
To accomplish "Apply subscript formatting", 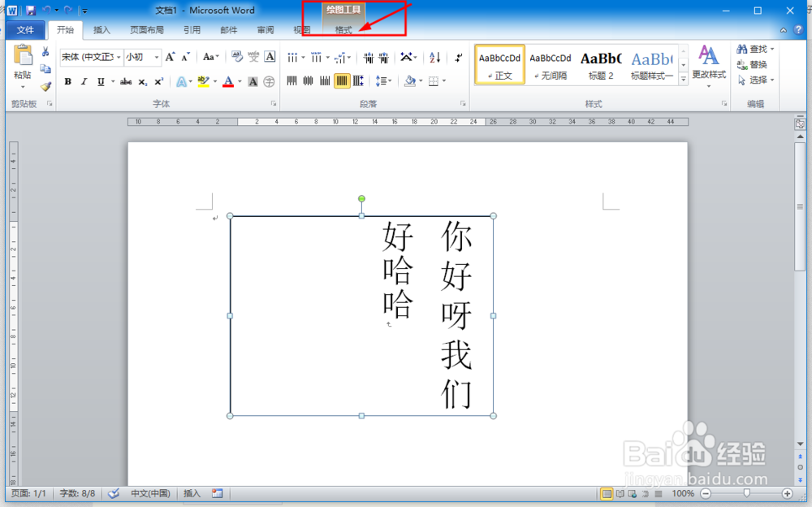I will (x=143, y=80).
